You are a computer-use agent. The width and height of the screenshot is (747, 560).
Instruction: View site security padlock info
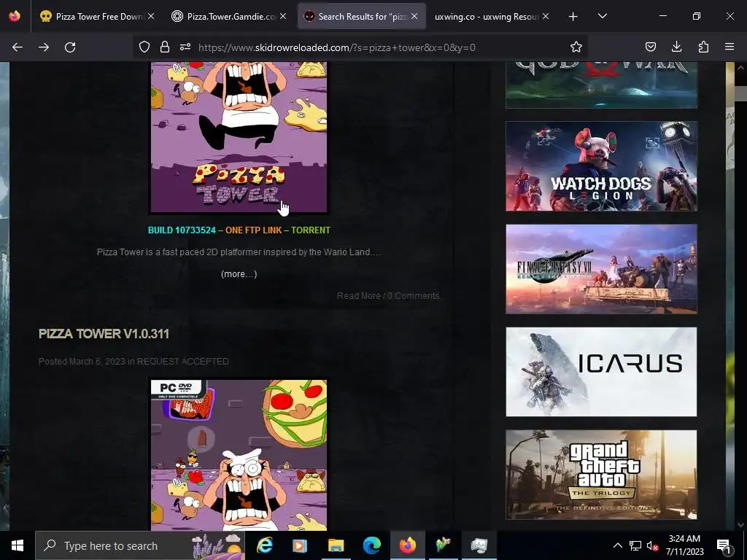tap(165, 47)
